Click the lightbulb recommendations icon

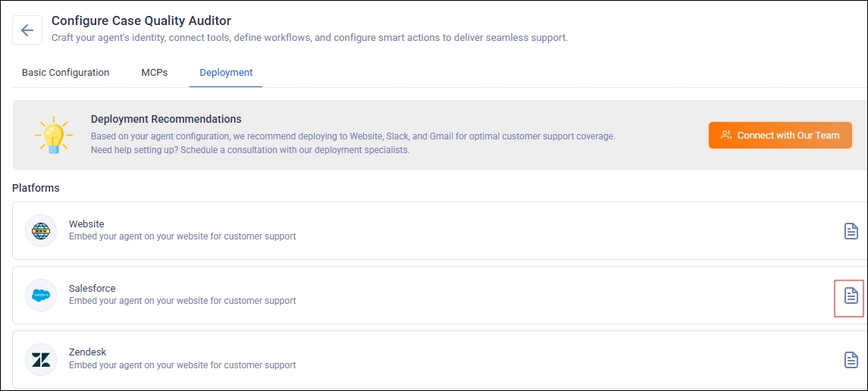pos(53,135)
